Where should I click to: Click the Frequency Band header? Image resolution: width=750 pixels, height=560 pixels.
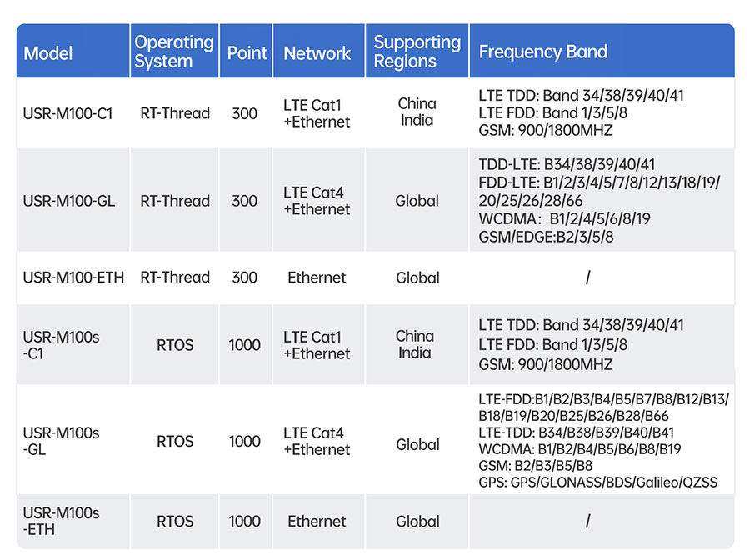coord(542,52)
